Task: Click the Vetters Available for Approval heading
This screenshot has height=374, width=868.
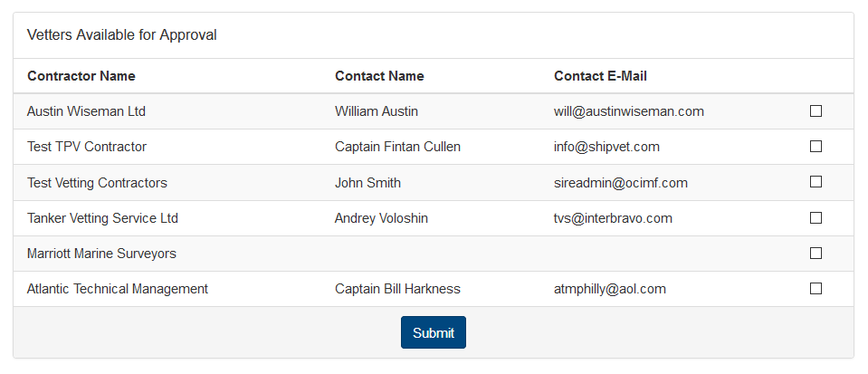Action: pyautogui.click(x=122, y=35)
